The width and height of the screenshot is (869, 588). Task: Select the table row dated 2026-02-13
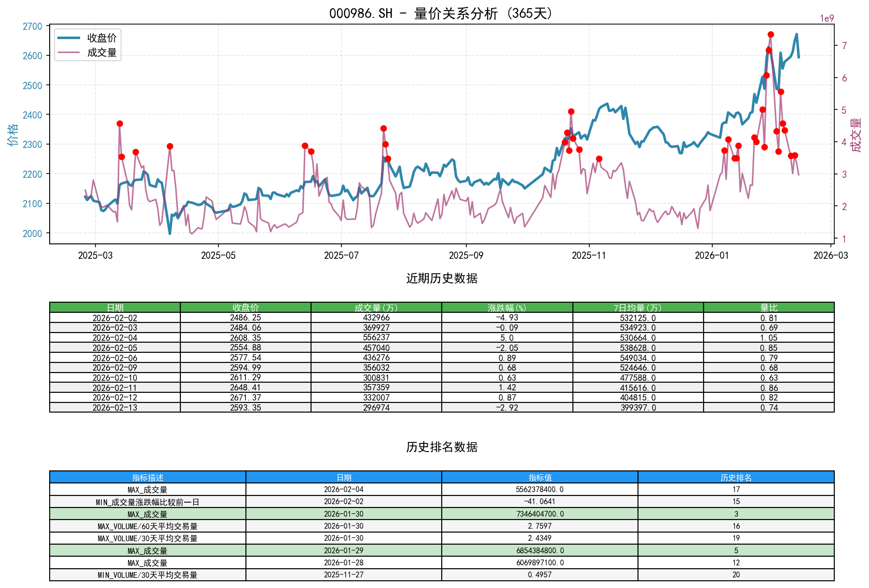[x=434, y=407]
